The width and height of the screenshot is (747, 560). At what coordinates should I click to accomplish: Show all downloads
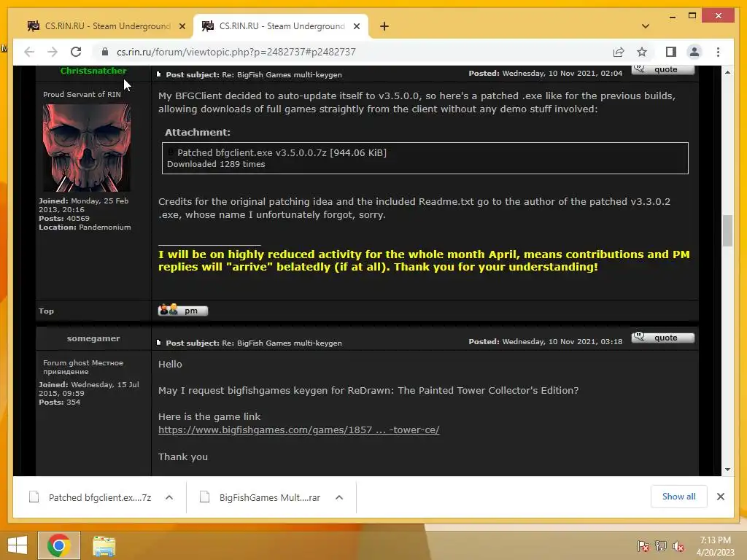tap(679, 496)
